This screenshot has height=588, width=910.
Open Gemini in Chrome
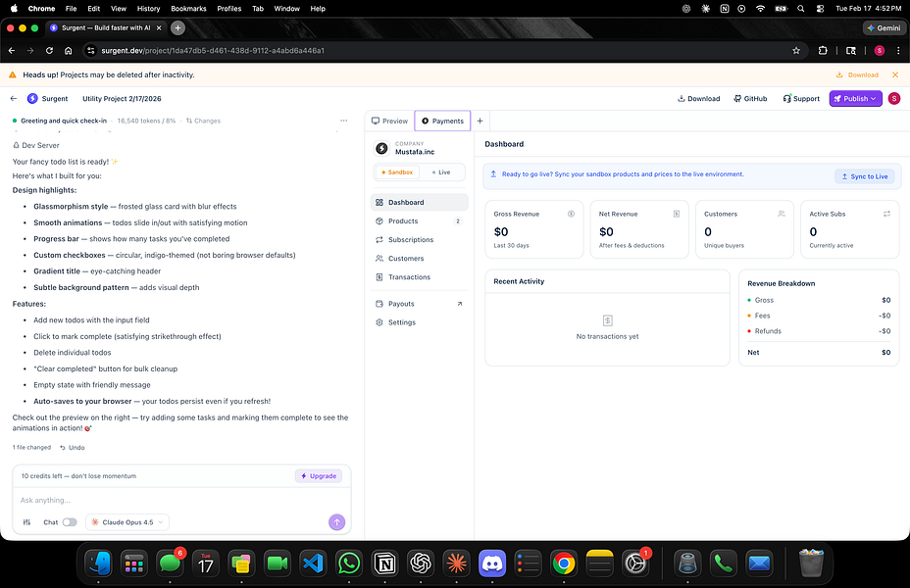point(884,27)
